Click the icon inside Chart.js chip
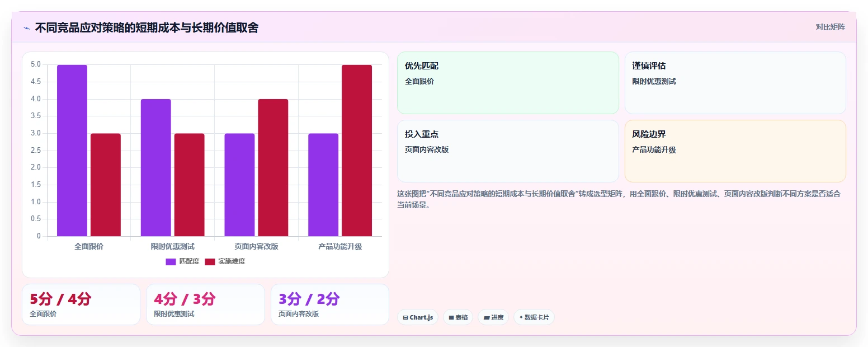The image size is (868, 347). pos(405,317)
